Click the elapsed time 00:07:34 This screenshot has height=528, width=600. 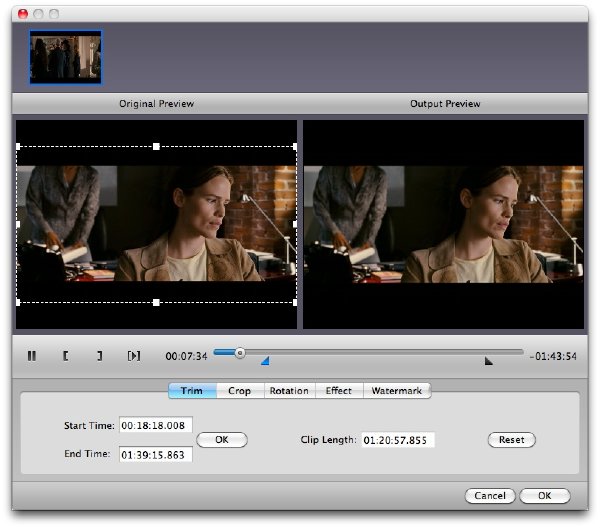[186, 357]
